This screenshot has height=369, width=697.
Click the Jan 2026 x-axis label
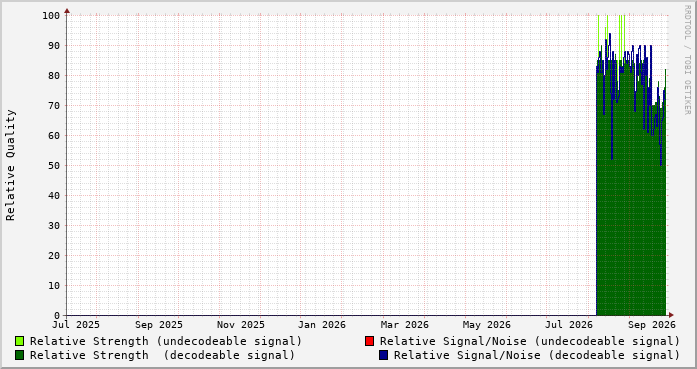pyautogui.click(x=322, y=325)
